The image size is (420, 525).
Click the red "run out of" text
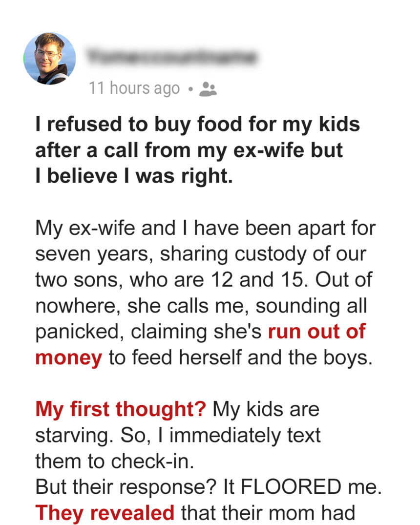(x=316, y=332)
